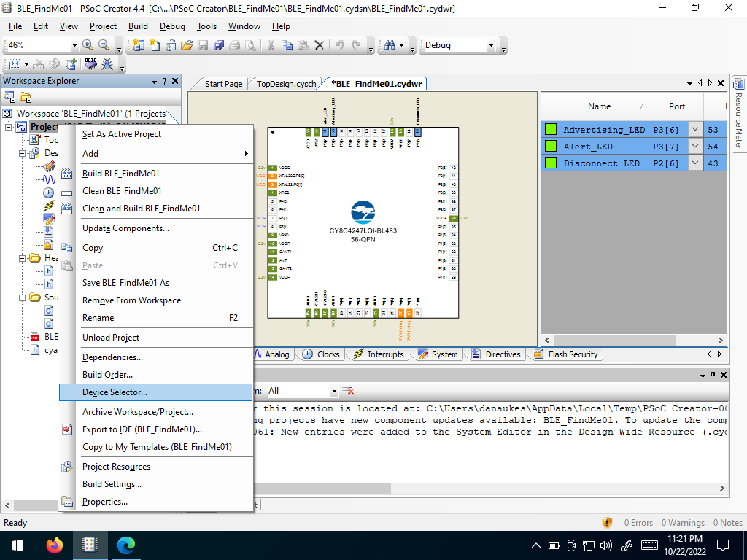Viewport: 747px width, 560px height.
Task: Click the New File toolbar icon
Action: (x=155, y=45)
